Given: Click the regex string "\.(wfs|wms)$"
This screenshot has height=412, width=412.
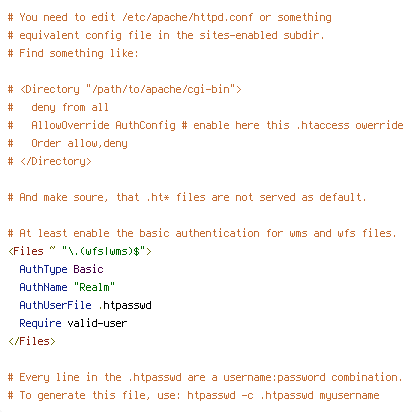Looking at the screenshot, I should 104,251.
